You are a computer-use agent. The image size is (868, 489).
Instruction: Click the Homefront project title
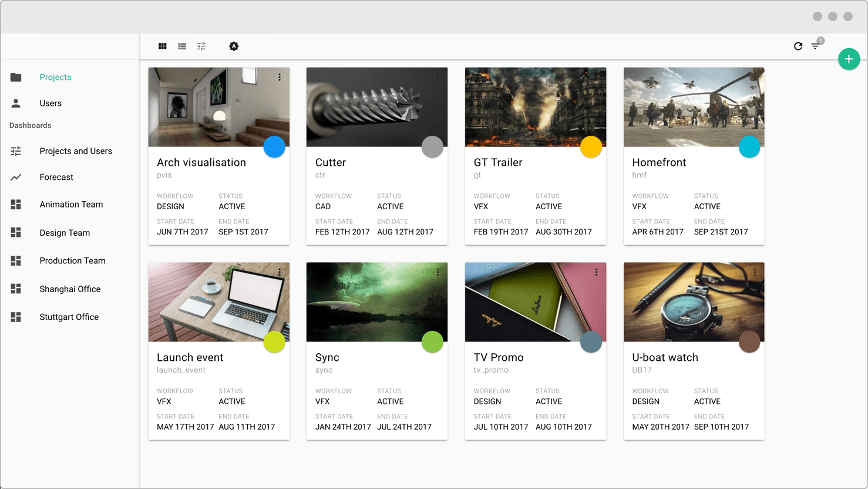tap(659, 162)
